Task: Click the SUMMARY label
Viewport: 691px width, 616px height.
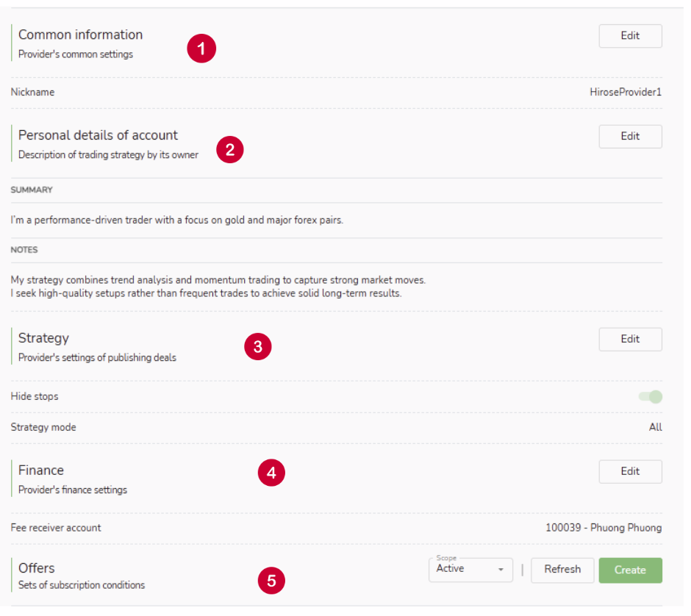Action: click(32, 190)
